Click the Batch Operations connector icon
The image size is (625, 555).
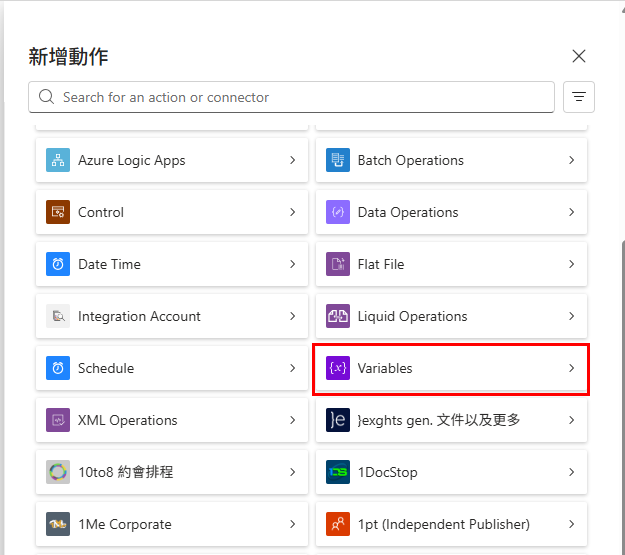pyautogui.click(x=338, y=160)
